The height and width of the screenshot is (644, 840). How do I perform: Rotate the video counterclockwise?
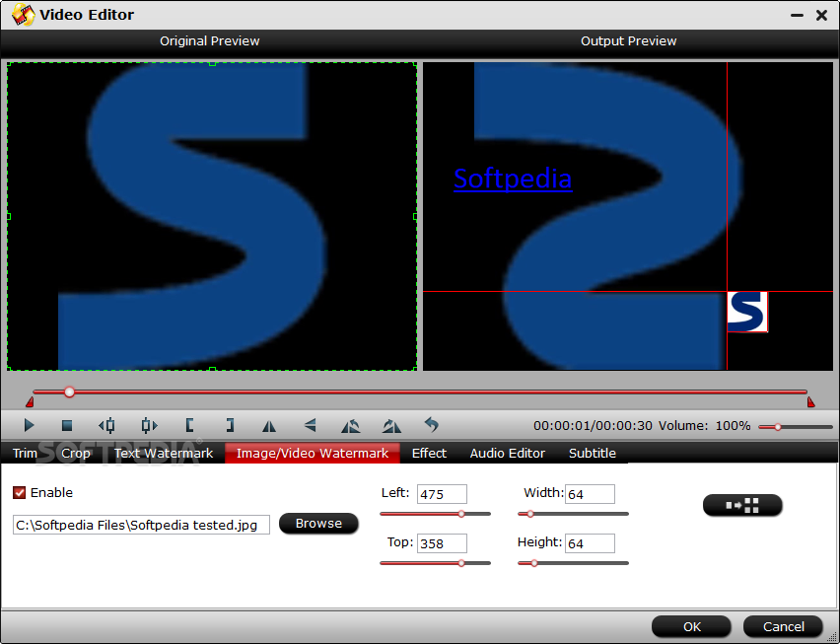point(351,426)
